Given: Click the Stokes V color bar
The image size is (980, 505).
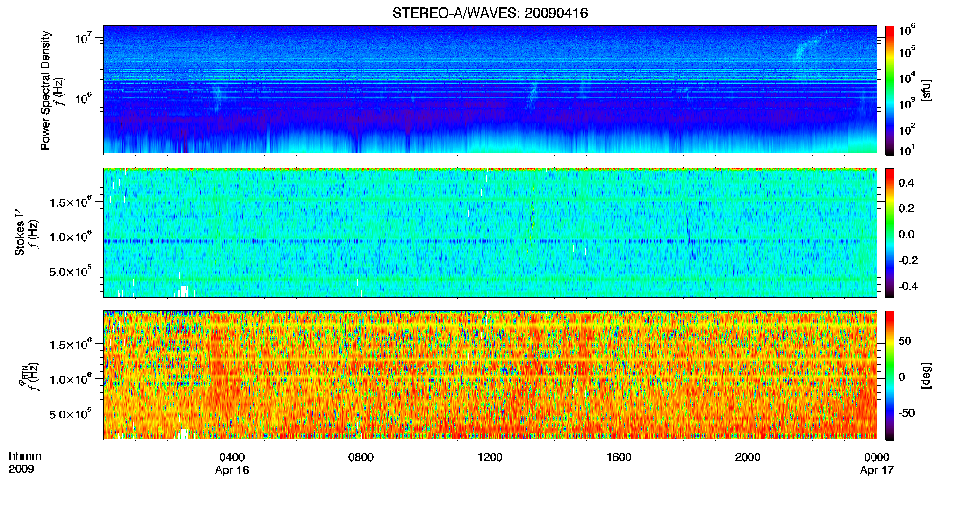Looking at the screenshot, I should pyautogui.click(x=890, y=233).
